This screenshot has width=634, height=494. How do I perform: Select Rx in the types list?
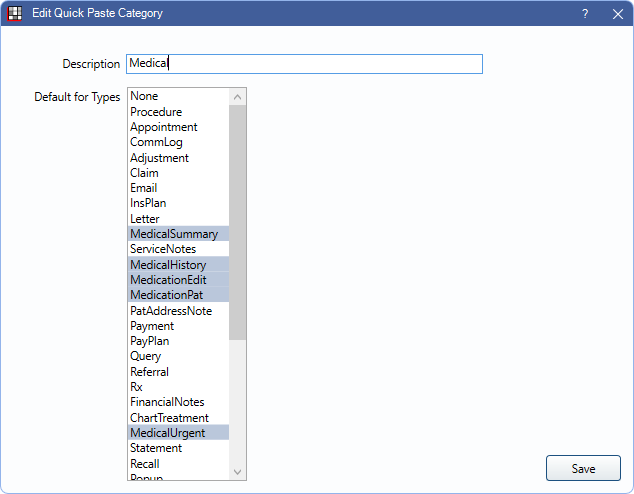[x=178, y=387]
